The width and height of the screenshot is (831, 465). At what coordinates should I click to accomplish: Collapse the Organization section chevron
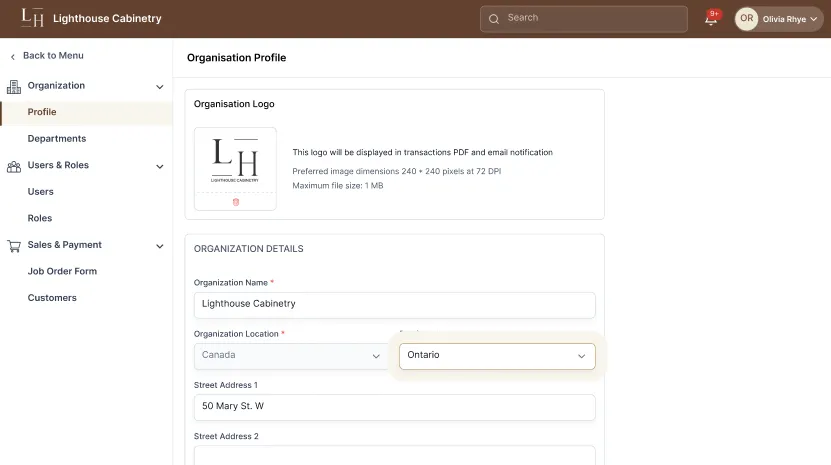coord(160,87)
